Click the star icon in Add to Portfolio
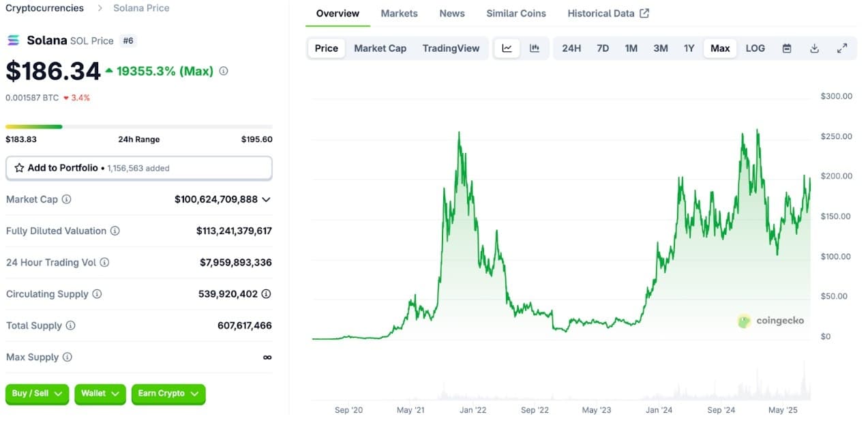 pos(19,168)
